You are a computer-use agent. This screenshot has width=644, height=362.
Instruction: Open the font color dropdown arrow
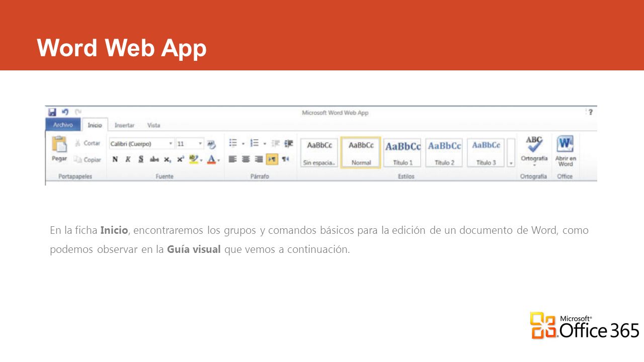pyautogui.click(x=219, y=160)
